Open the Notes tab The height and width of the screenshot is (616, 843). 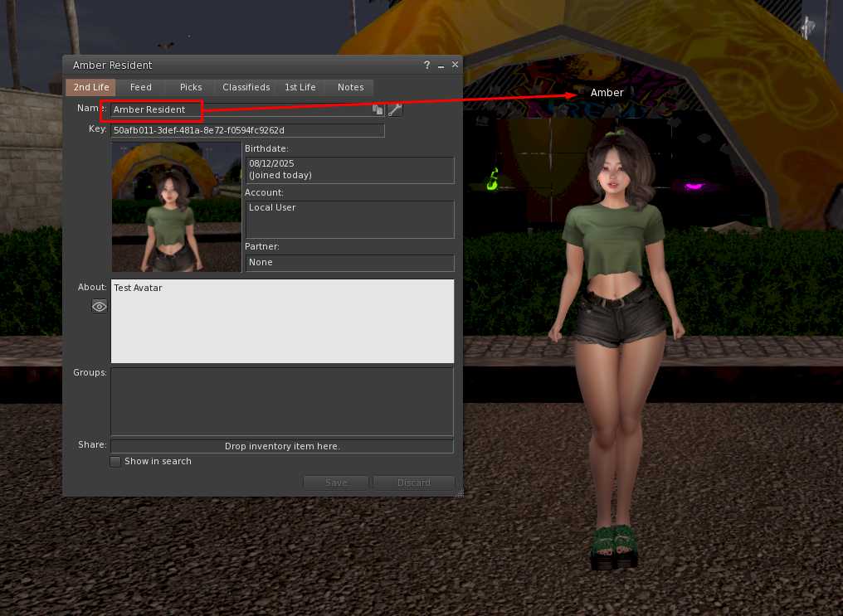[350, 87]
